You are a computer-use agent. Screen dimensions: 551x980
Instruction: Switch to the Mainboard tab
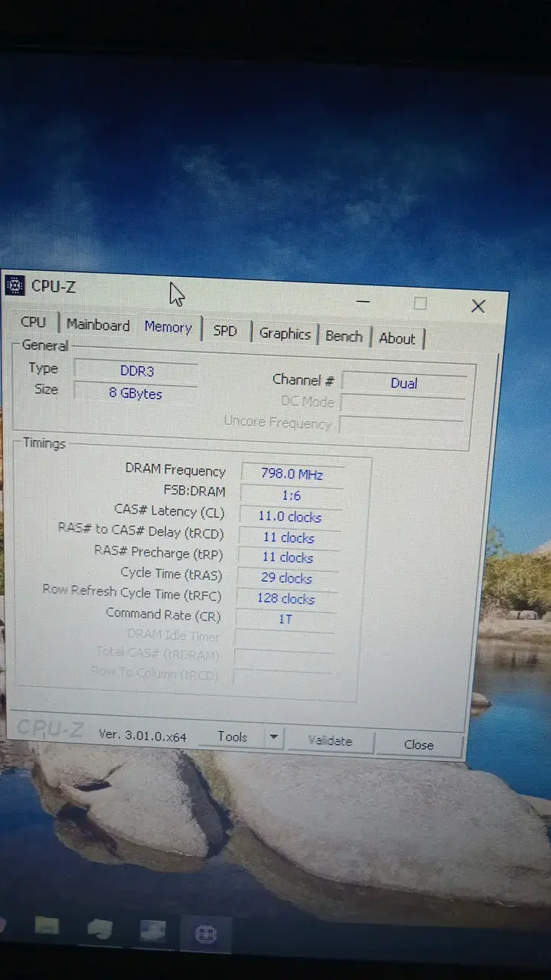98,325
